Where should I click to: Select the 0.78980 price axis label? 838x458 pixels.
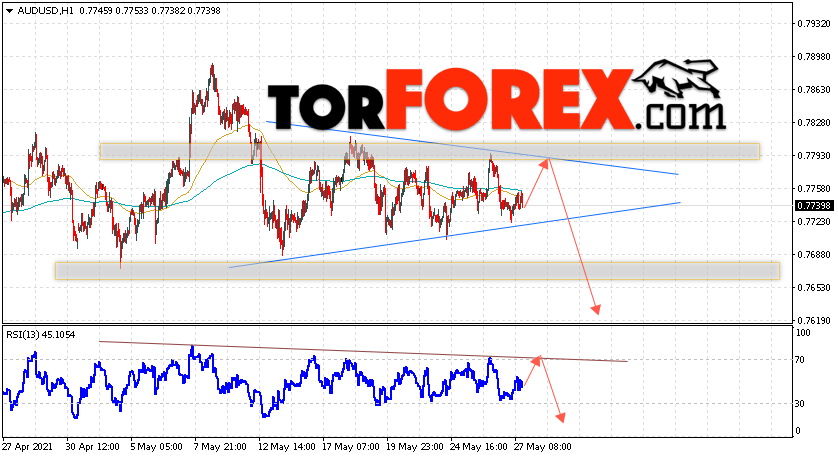pos(814,57)
